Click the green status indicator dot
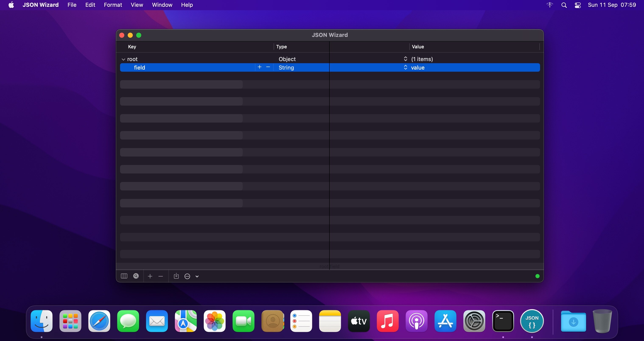Image resolution: width=644 pixels, height=341 pixels. point(537,276)
